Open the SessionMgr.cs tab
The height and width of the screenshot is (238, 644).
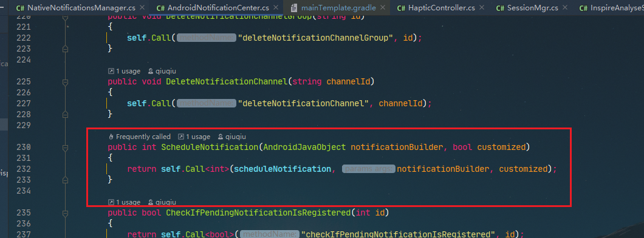coord(527,7)
